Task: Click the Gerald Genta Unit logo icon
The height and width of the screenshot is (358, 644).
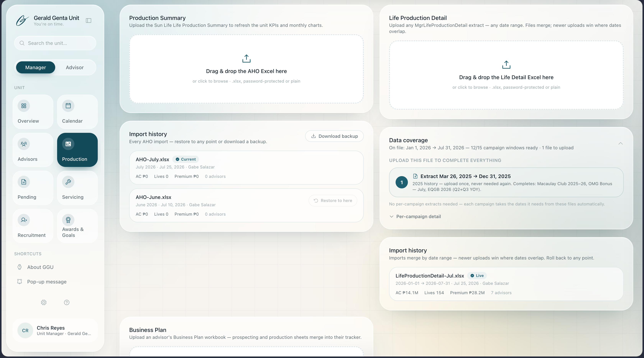Action: (22, 21)
